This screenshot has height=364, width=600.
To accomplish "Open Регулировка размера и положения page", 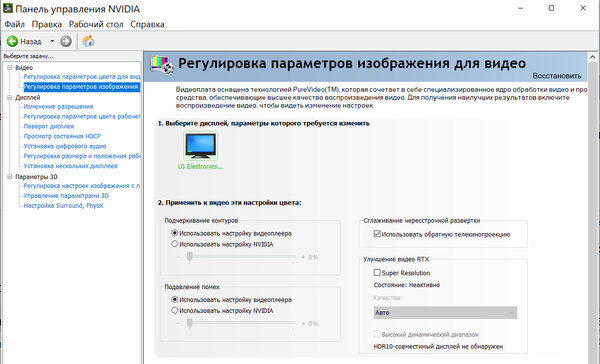I will click(x=82, y=156).
